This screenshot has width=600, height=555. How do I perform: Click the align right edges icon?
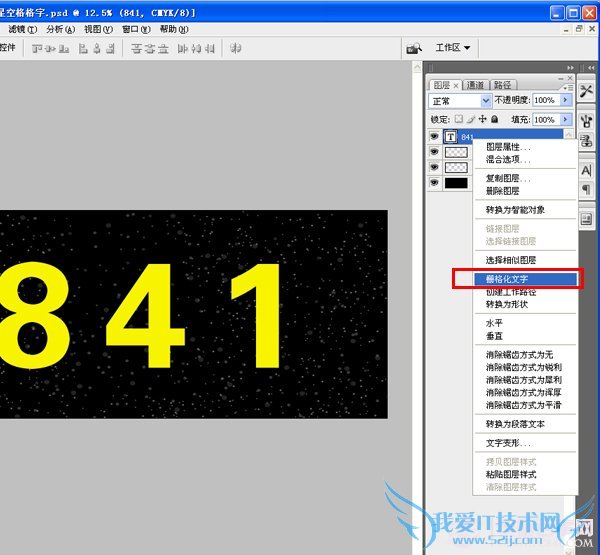coord(110,49)
